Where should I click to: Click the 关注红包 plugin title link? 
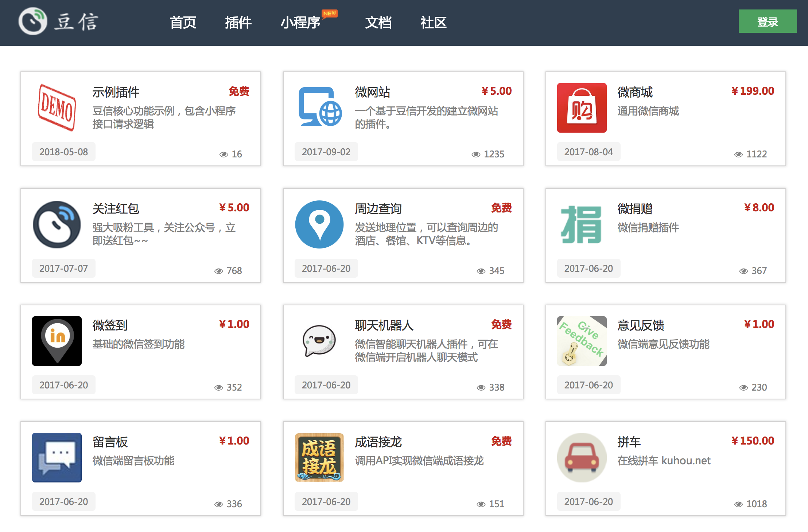pos(116,209)
